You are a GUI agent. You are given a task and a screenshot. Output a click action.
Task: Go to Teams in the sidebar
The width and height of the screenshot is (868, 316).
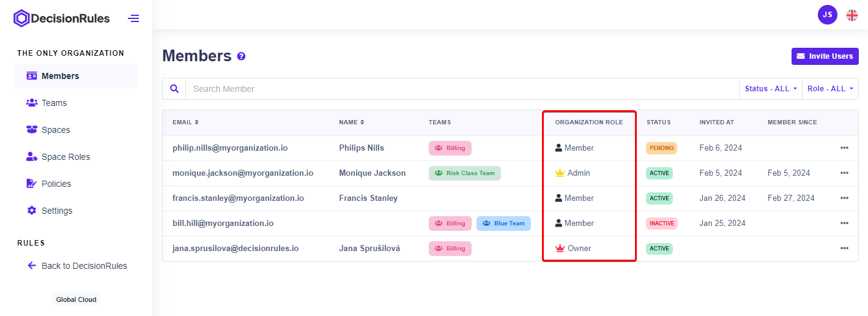[54, 103]
